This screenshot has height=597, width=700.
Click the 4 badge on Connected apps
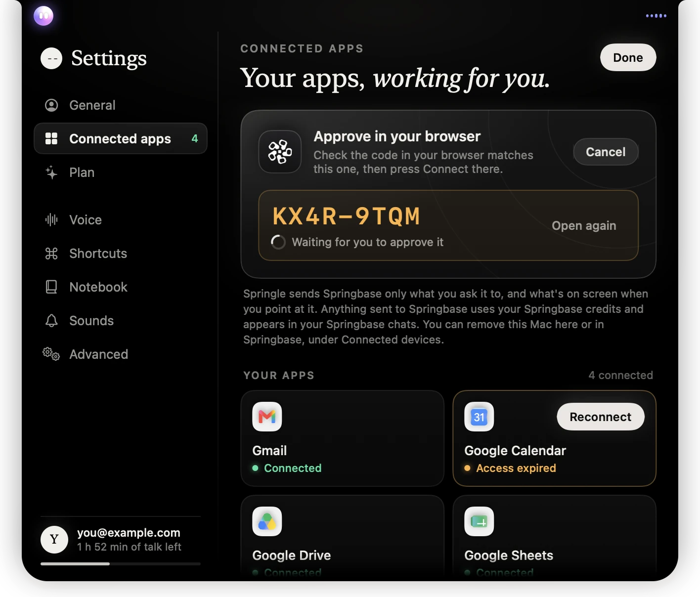point(195,139)
